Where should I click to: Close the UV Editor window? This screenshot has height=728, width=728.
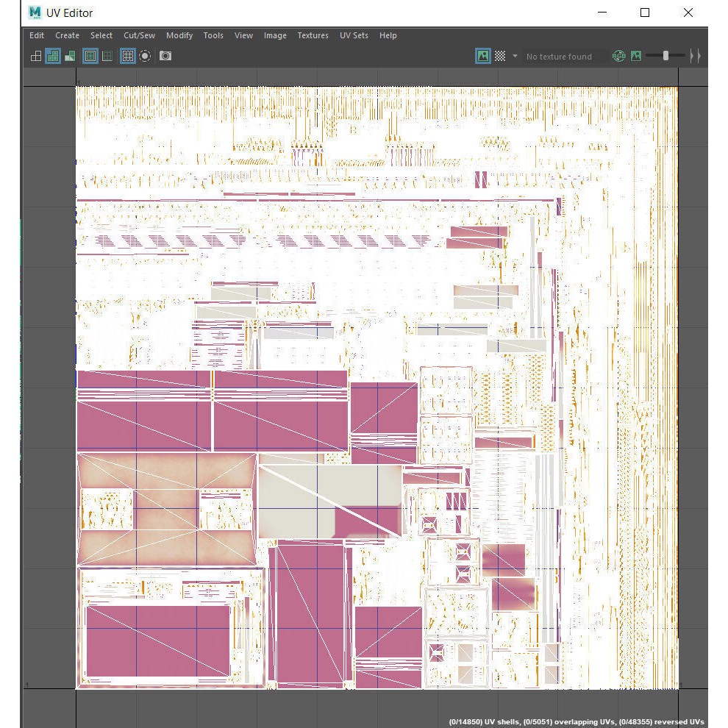pos(688,13)
